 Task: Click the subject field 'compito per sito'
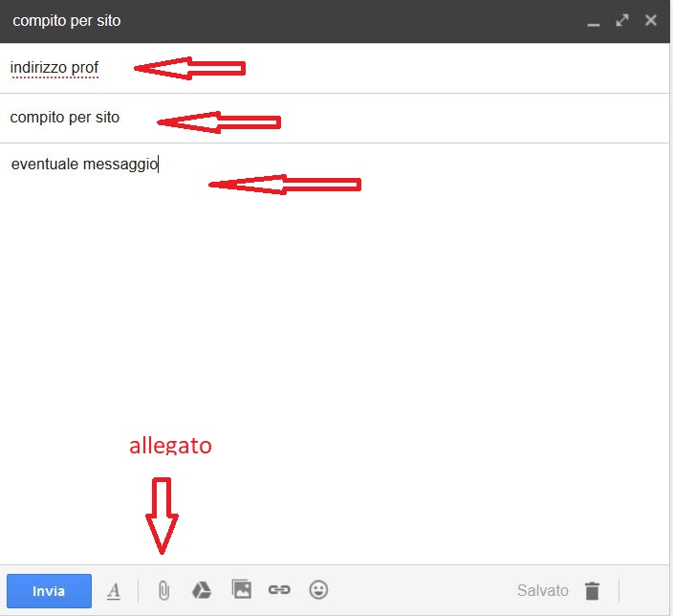point(335,118)
